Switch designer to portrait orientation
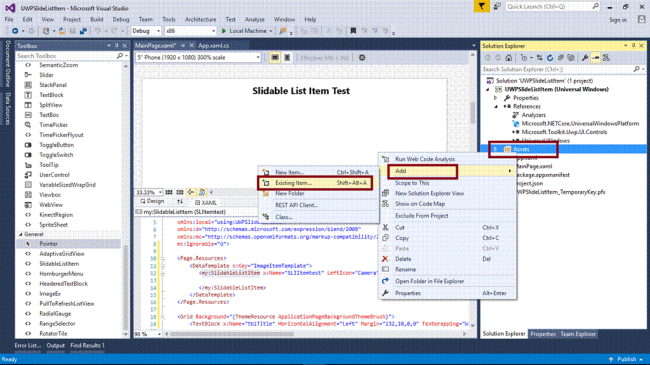 click(287, 58)
